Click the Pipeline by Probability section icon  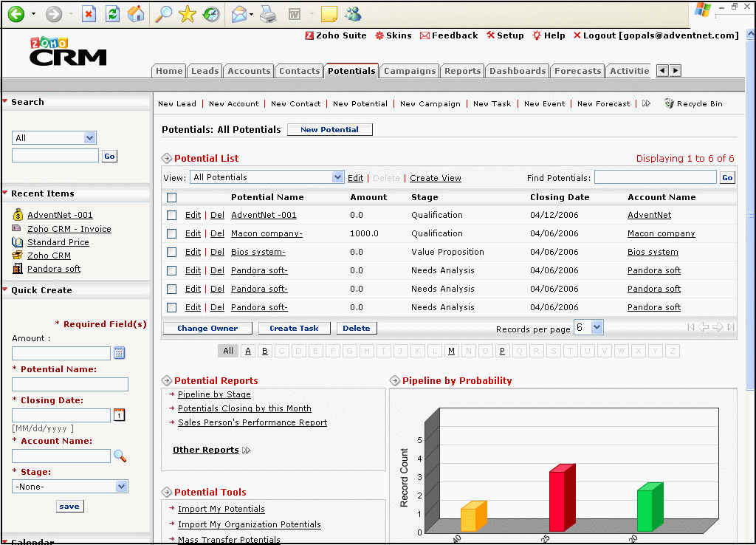pos(395,380)
